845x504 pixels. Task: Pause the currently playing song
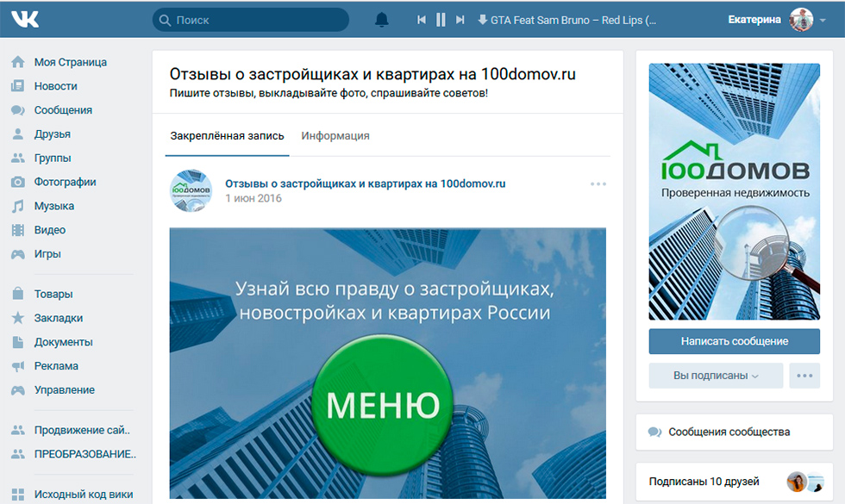pyautogui.click(x=441, y=20)
